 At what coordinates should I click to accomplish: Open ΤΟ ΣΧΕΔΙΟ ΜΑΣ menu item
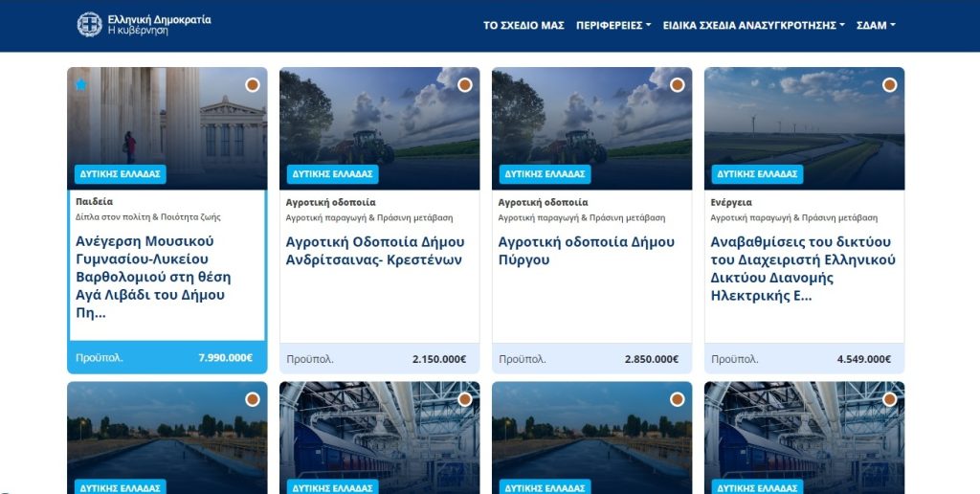pyautogui.click(x=523, y=26)
